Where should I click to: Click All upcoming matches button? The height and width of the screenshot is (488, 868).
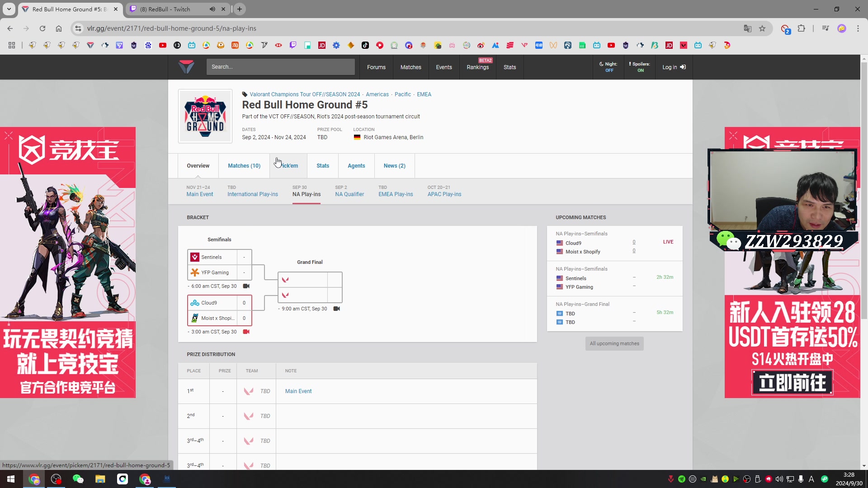[614, 344]
